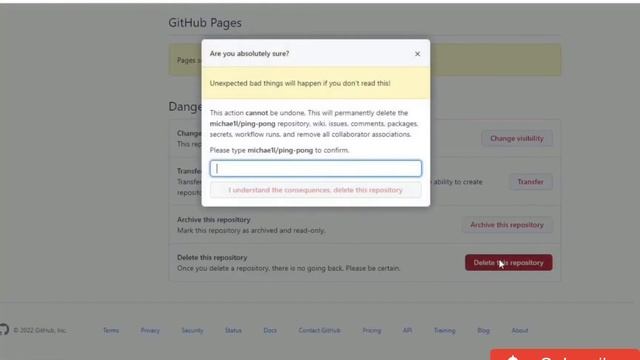The width and height of the screenshot is (640, 360).
Task: Open the Contact GitHub footer link
Action: [319, 330]
